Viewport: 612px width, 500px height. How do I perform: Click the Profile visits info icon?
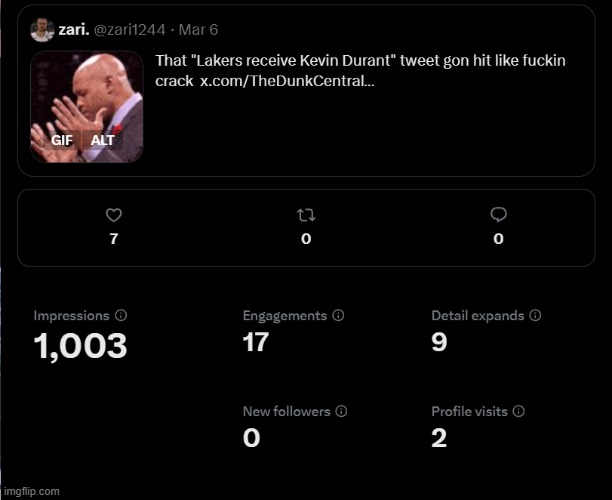(518, 411)
